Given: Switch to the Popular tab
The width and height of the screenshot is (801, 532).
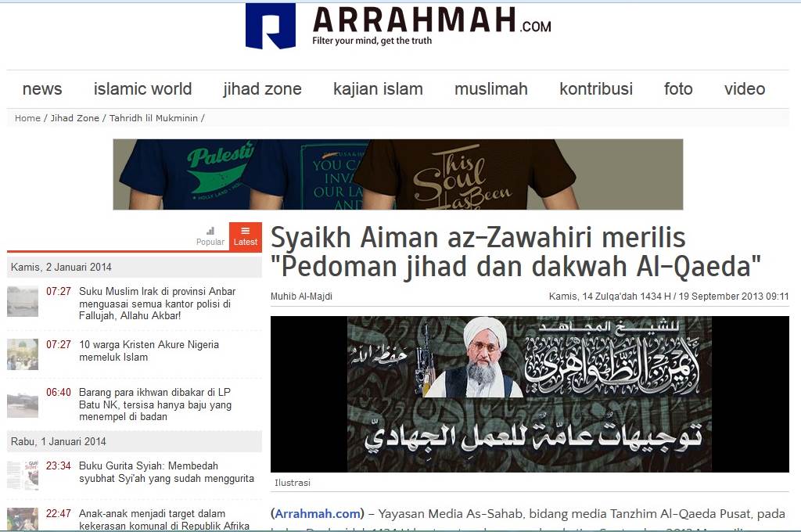Looking at the screenshot, I should click(x=210, y=237).
